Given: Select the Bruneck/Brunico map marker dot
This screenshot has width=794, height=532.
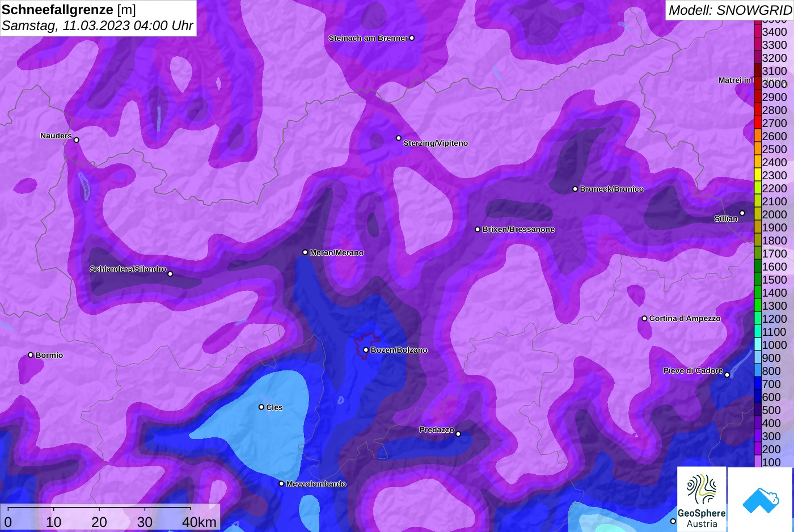Looking at the screenshot, I should [575, 189].
